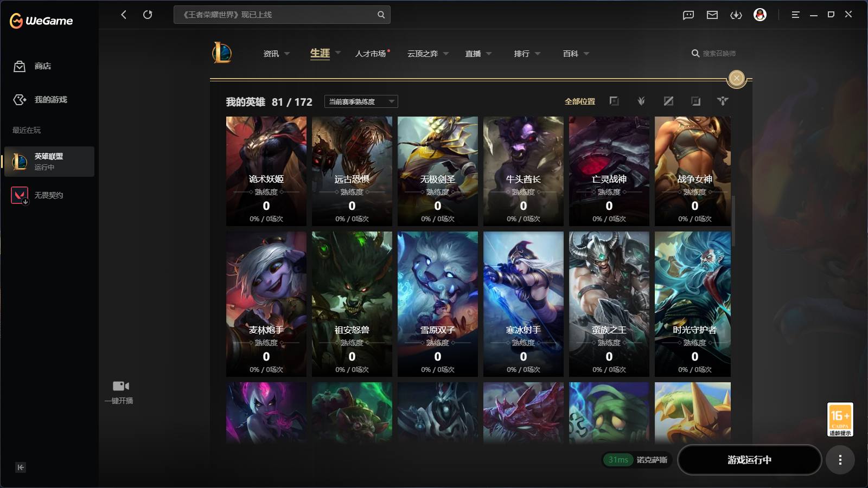
Task: Select 英雄联盟 in the recently played list
Action: click(49, 162)
